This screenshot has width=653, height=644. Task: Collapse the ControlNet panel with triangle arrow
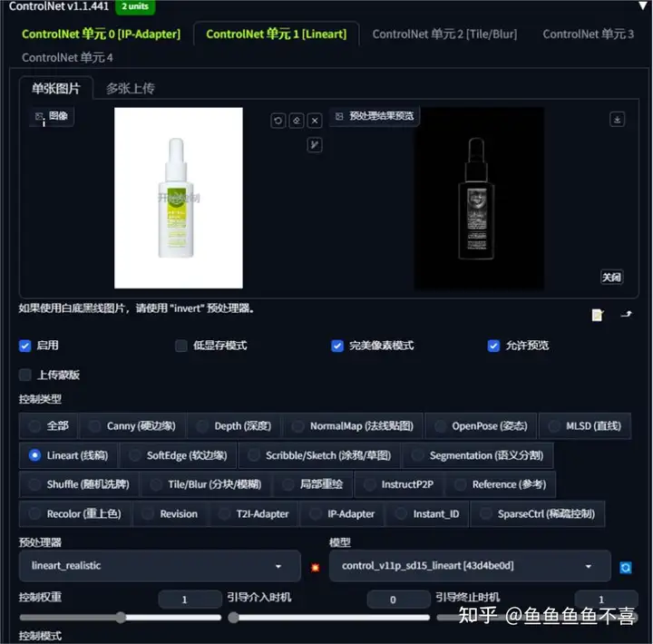point(643,5)
